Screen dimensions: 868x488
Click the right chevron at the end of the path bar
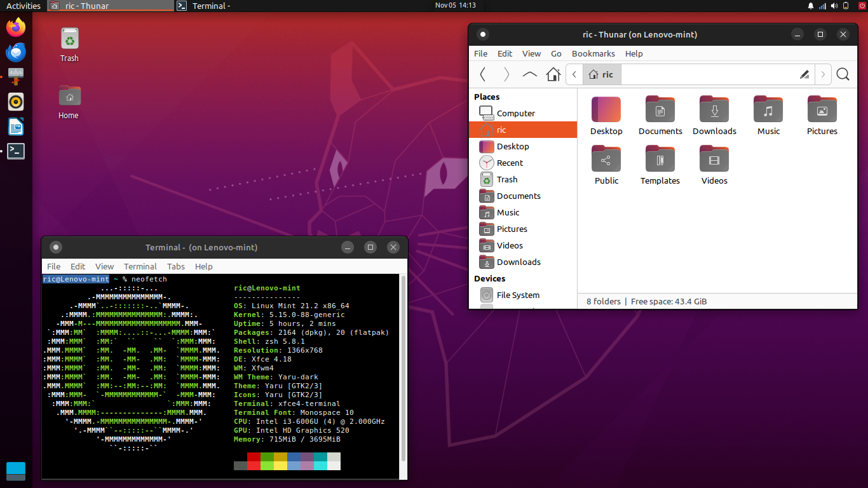tap(823, 74)
